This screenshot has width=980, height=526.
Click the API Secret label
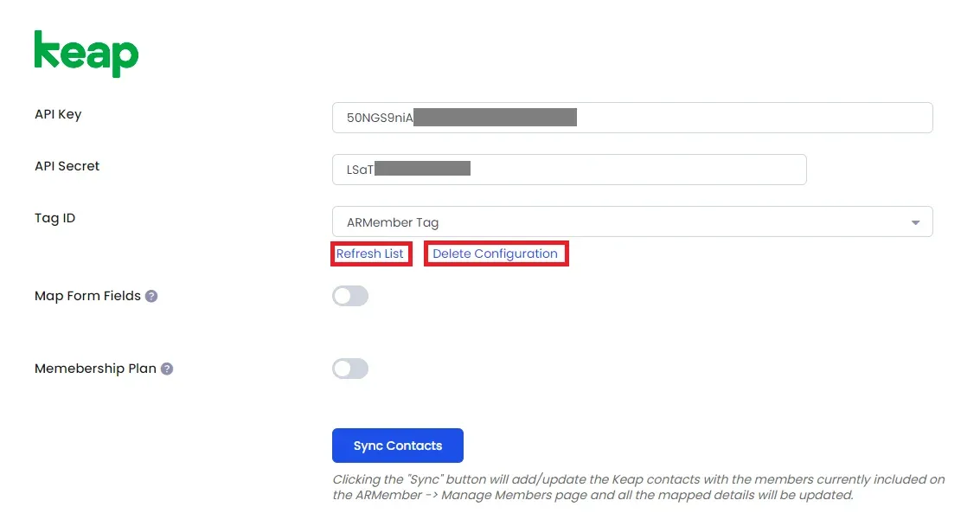pos(67,166)
